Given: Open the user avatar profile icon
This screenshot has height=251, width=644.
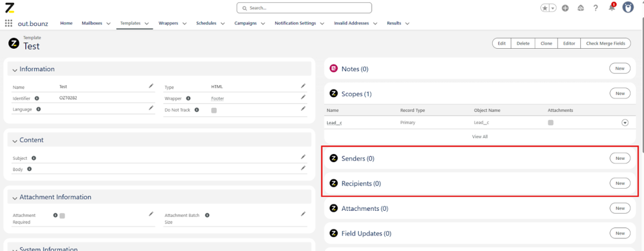Looking at the screenshot, I should coord(628,8).
